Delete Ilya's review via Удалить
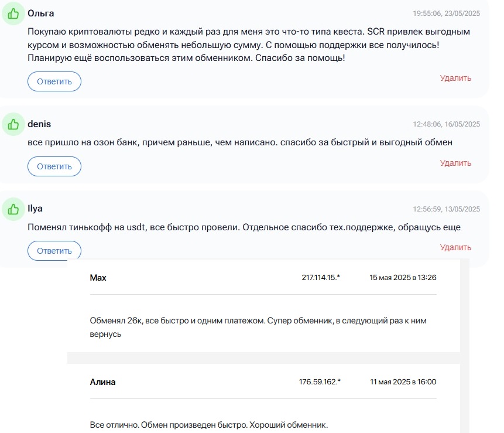This screenshot has height=433, width=504. click(x=455, y=247)
